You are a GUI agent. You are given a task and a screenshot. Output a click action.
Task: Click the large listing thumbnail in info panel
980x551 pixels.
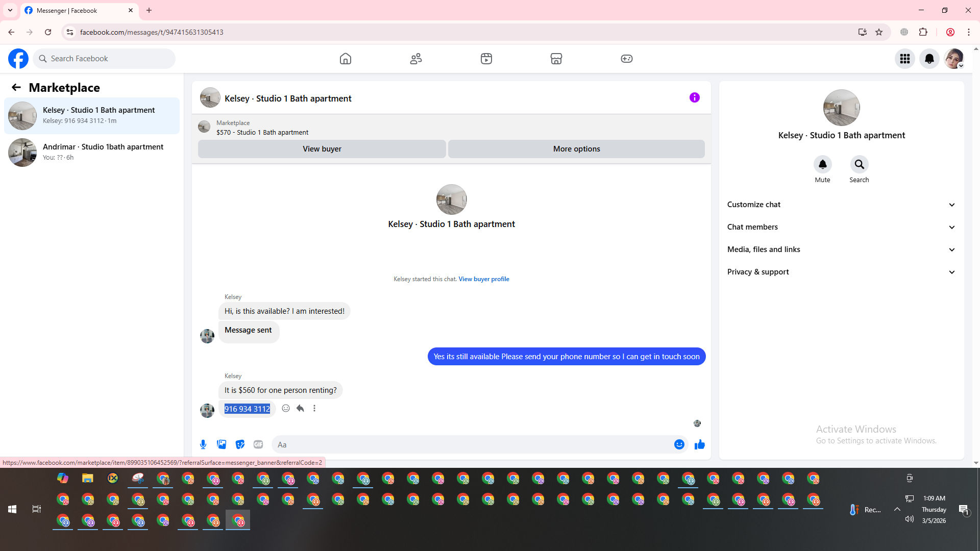click(x=842, y=108)
